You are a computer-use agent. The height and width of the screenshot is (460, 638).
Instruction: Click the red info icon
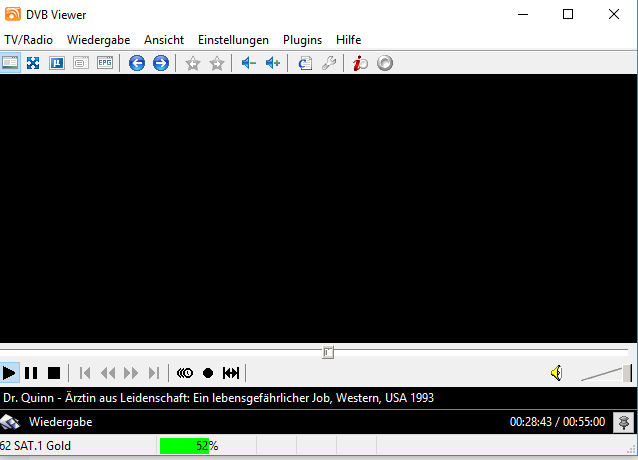tap(360, 63)
